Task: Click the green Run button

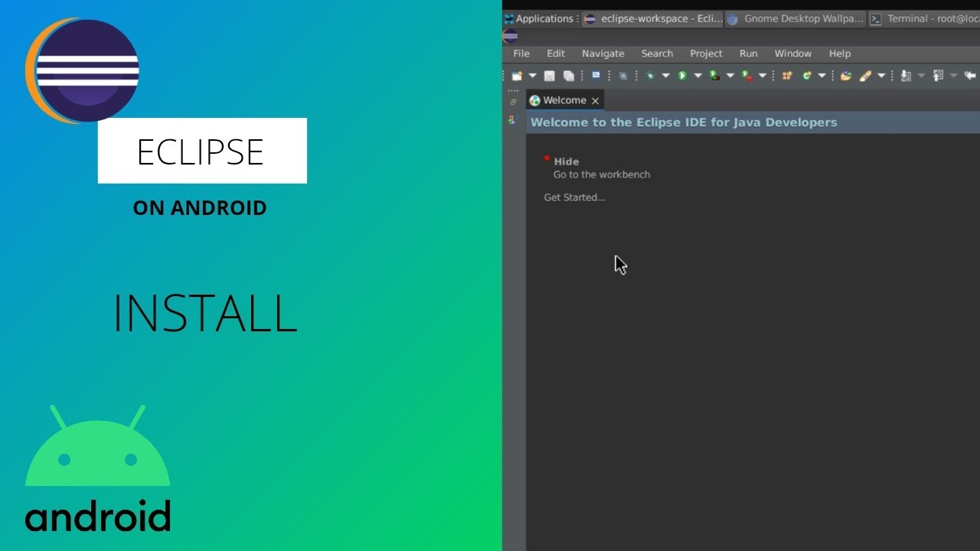Action: point(682,76)
